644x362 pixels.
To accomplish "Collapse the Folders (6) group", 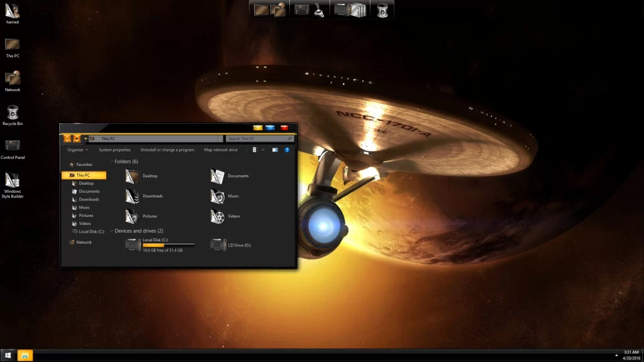I will pyautogui.click(x=111, y=162).
